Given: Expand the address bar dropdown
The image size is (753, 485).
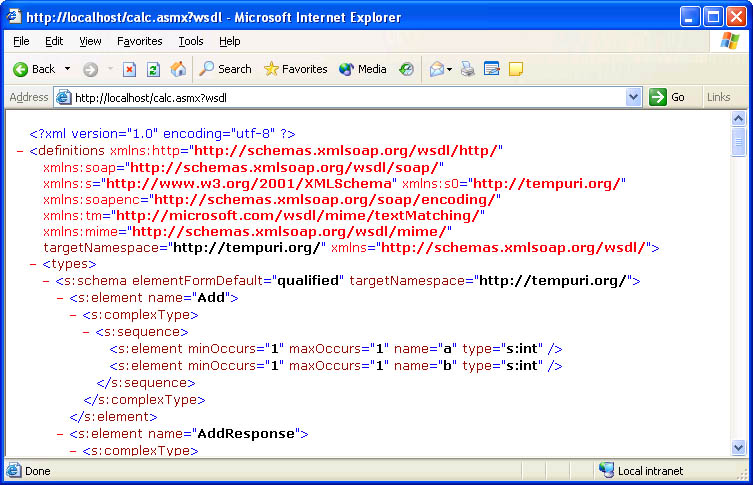Looking at the screenshot, I should (633, 97).
